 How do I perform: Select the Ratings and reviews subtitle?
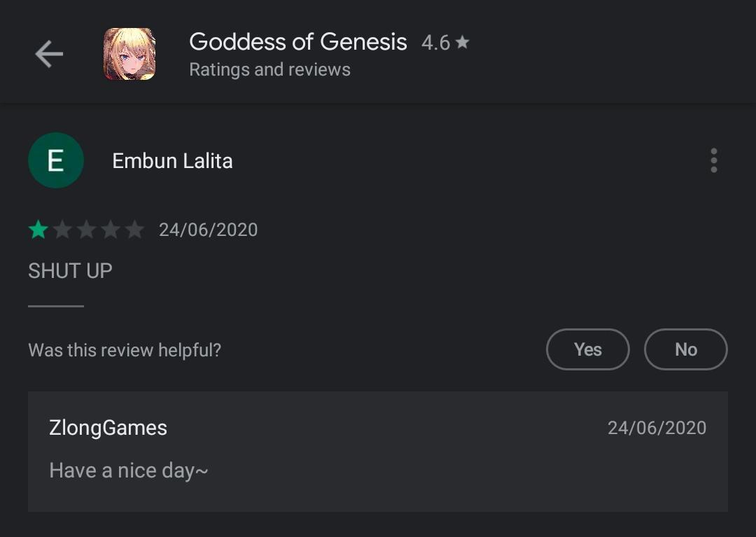[269, 70]
